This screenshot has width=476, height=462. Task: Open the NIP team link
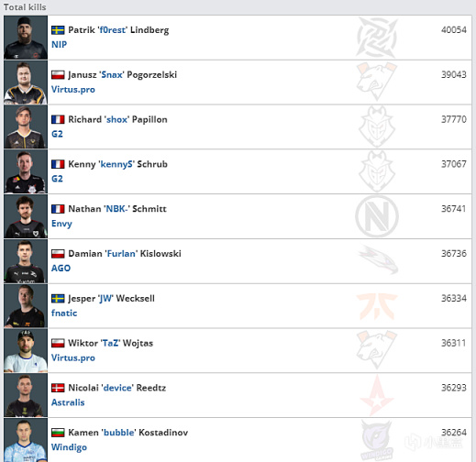(x=59, y=45)
